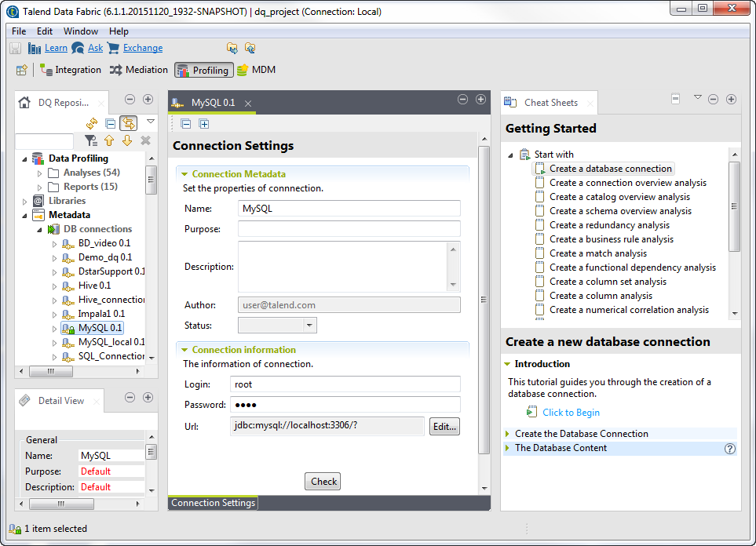The image size is (756, 546).
Task: Click the refresh icon in DQ Repository
Action: pyautogui.click(x=92, y=123)
